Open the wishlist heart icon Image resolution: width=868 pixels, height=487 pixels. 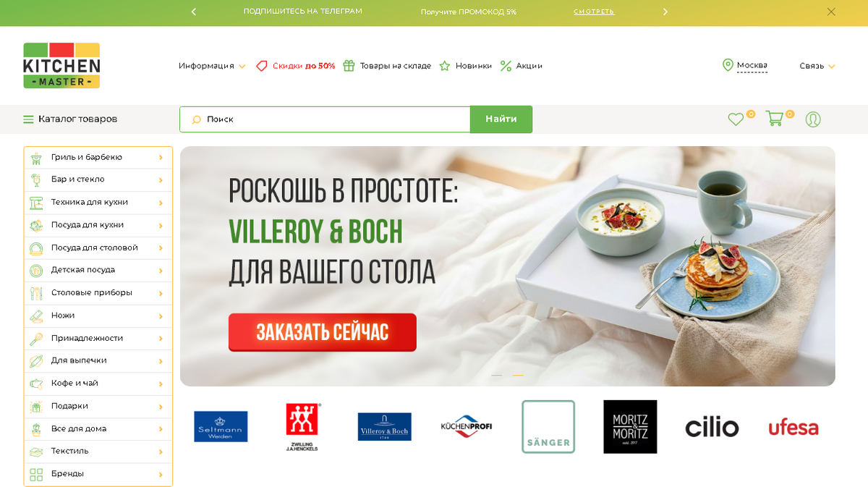[736, 119]
